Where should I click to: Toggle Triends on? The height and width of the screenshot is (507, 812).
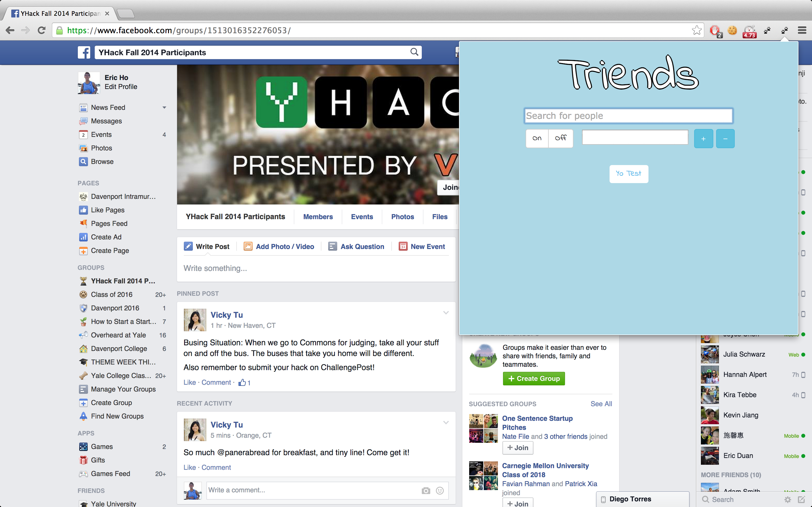pyautogui.click(x=537, y=138)
